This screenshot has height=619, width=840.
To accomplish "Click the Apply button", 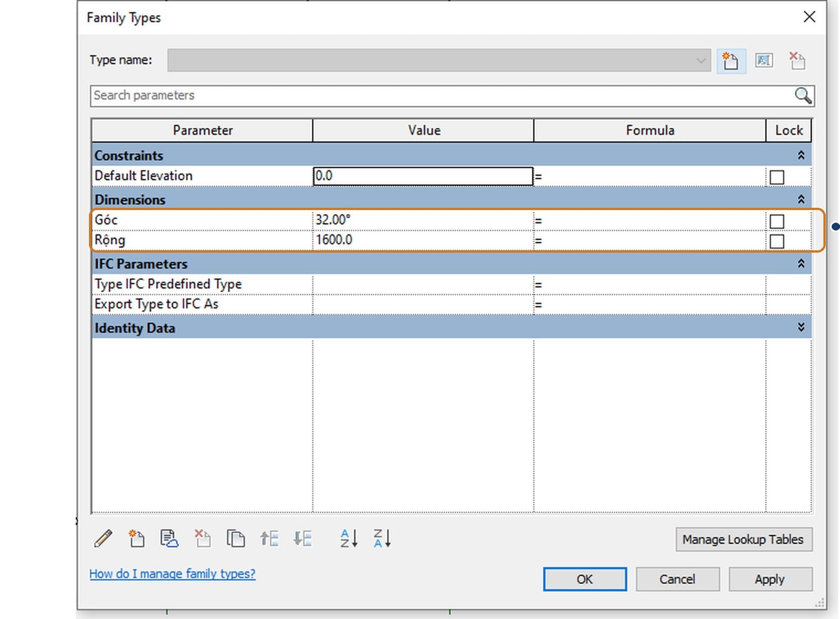I will coord(770,579).
